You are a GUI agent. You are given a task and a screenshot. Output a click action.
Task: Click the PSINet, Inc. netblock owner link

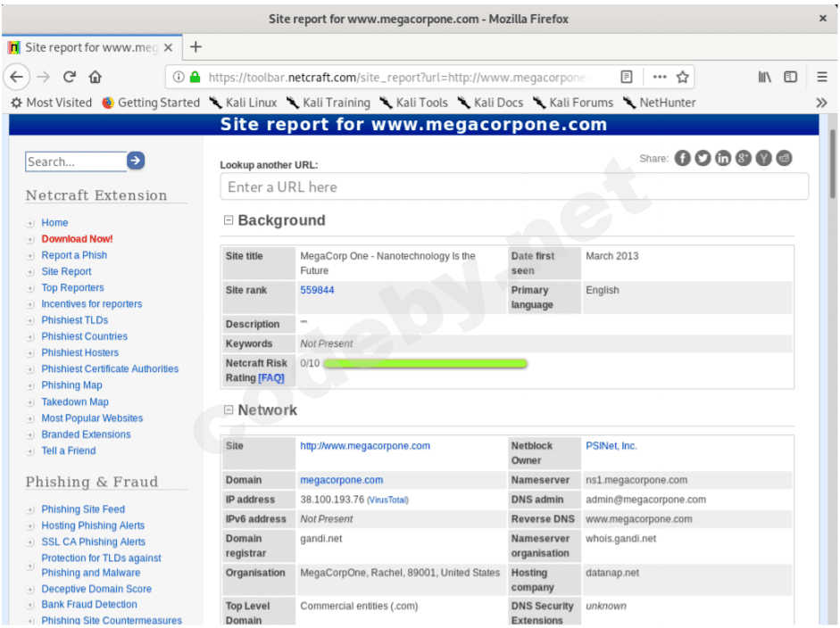[x=611, y=446]
